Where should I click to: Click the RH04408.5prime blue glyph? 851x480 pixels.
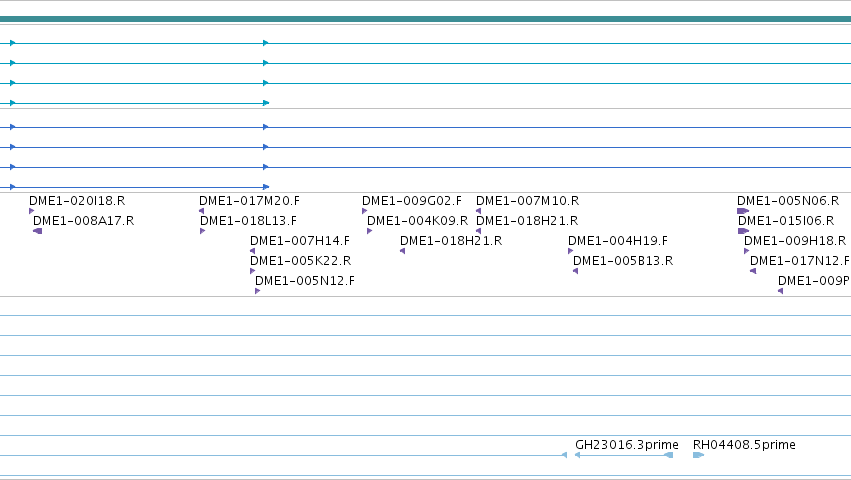[x=698, y=455]
